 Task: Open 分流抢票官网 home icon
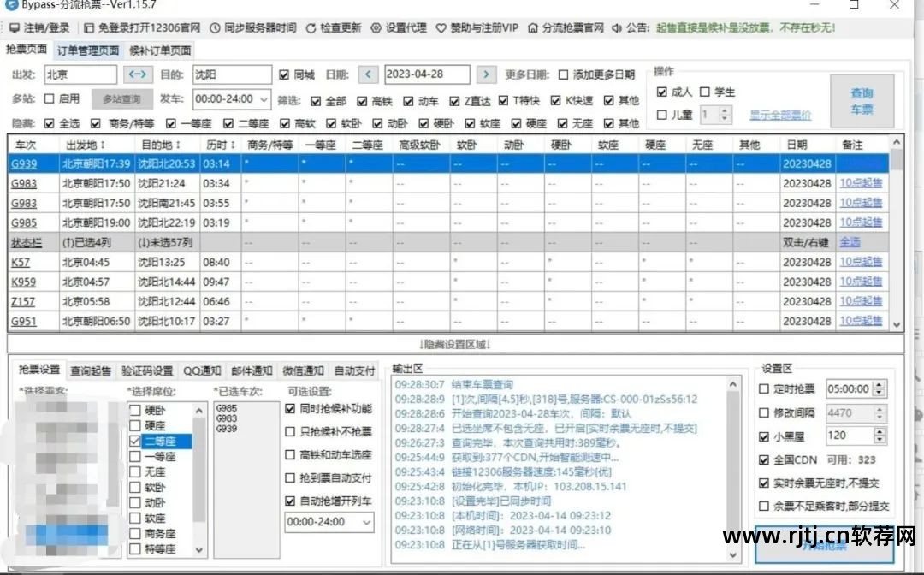[x=533, y=27]
